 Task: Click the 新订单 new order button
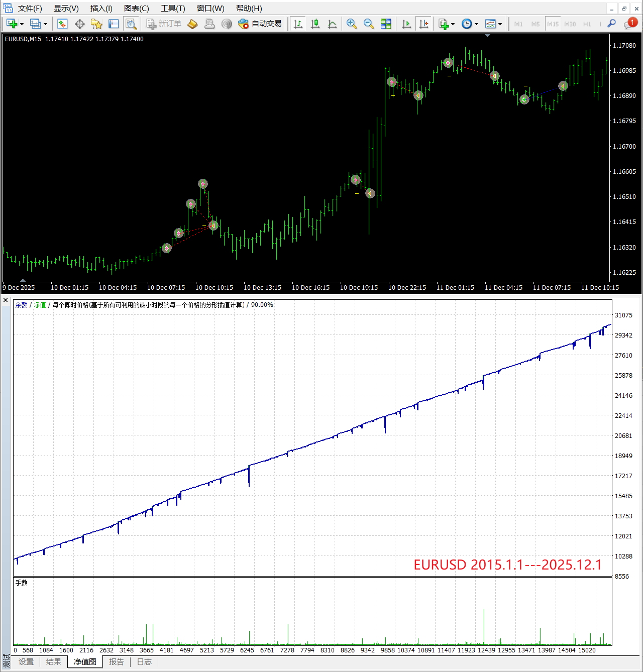point(164,24)
